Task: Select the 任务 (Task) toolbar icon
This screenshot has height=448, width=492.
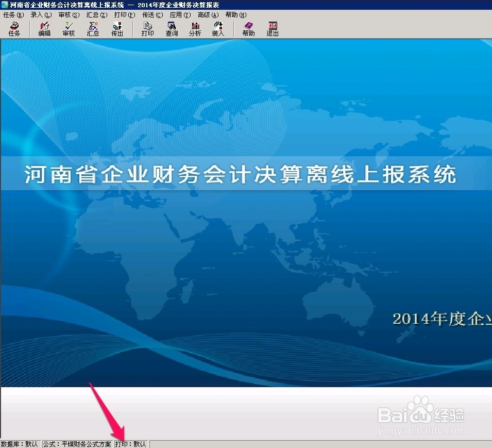Action: pyautogui.click(x=15, y=28)
